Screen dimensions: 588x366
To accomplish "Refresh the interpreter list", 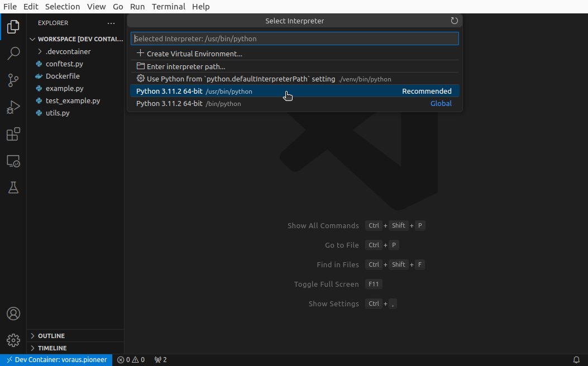I will (x=454, y=21).
